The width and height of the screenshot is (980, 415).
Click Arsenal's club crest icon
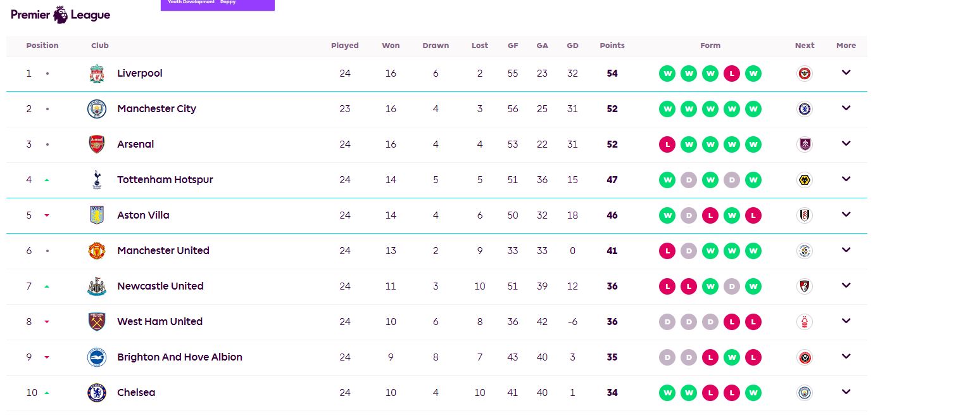tap(97, 144)
